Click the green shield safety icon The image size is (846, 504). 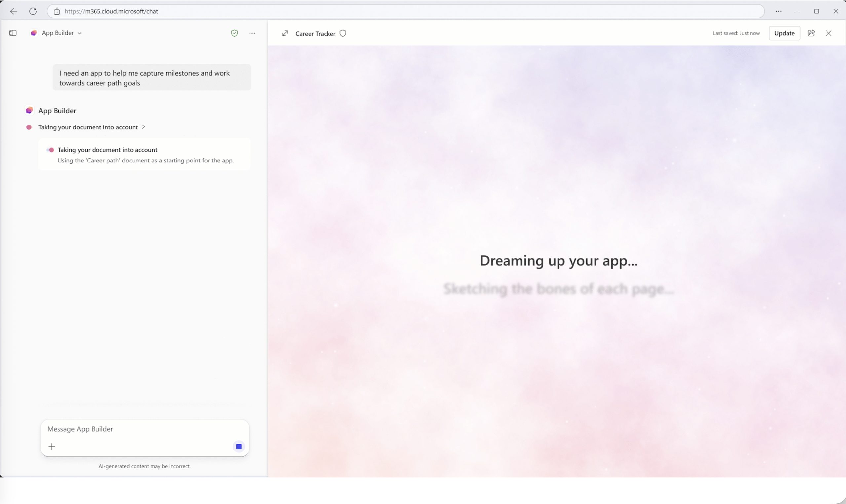[x=234, y=33]
